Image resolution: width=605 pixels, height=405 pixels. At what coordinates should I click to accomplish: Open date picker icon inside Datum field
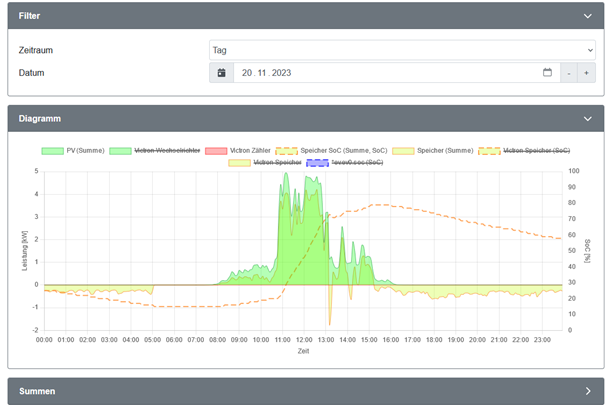point(547,73)
